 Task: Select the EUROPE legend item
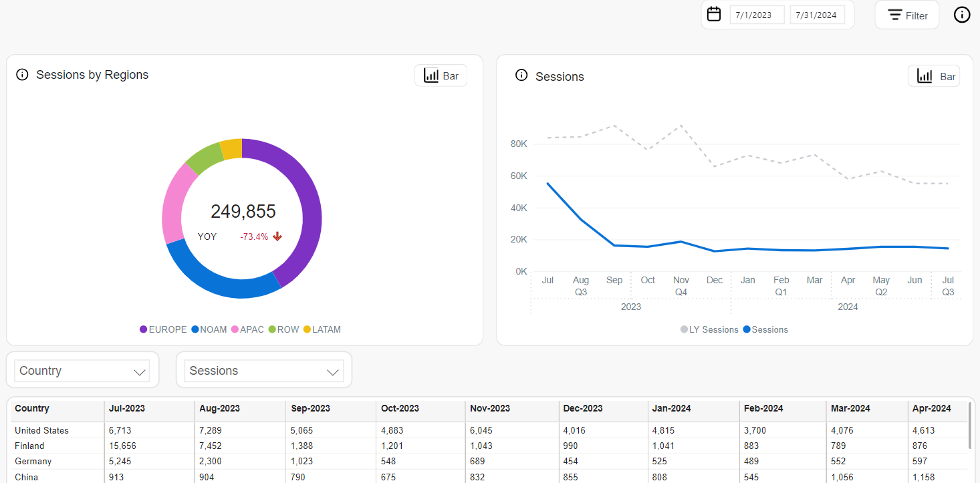click(x=163, y=329)
